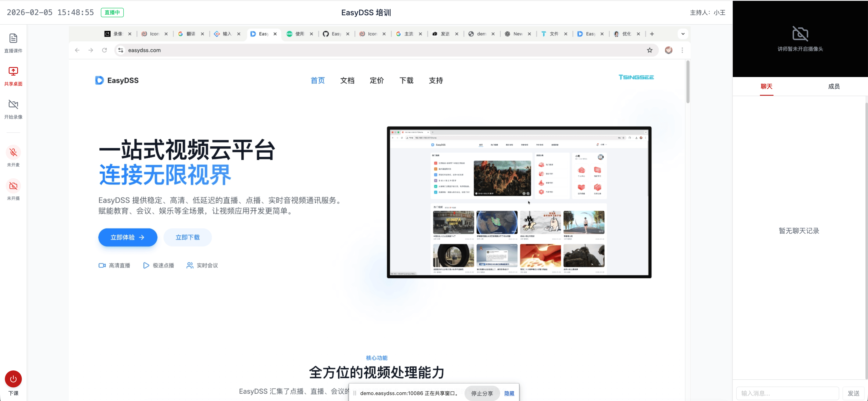This screenshot has width=868, height=401.
Task: Open 定价 in the site navigation
Action: tap(377, 81)
